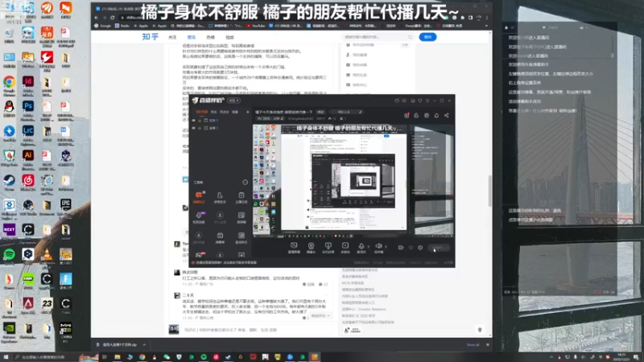Open the highlighted Zhihu navigation tab
Image resolution: width=644 pixels, height=362 pixels.
[192, 37]
